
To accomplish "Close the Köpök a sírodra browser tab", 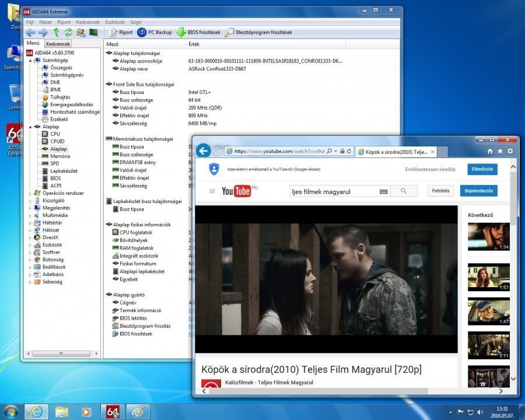I will [433, 152].
